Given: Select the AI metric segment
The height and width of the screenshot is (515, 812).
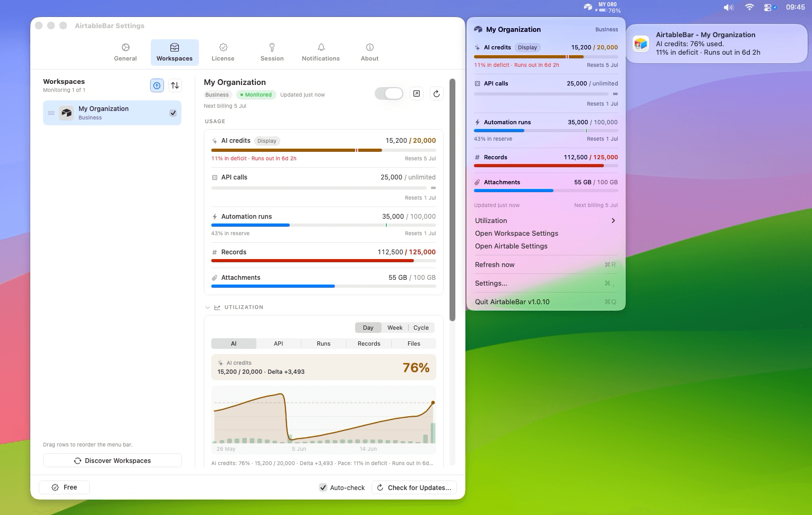Looking at the screenshot, I should point(234,344).
